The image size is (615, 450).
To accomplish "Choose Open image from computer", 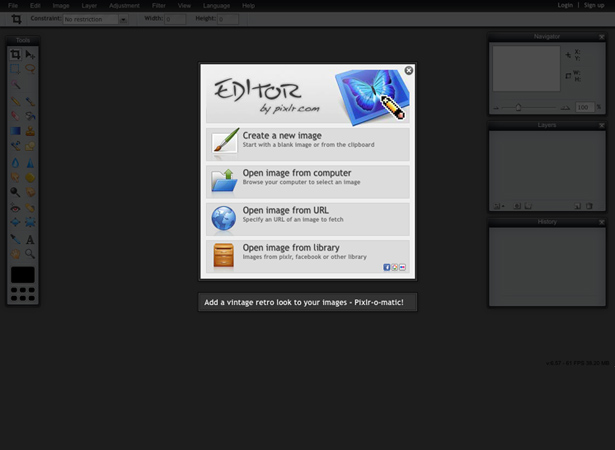I will [x=308, y=181].
